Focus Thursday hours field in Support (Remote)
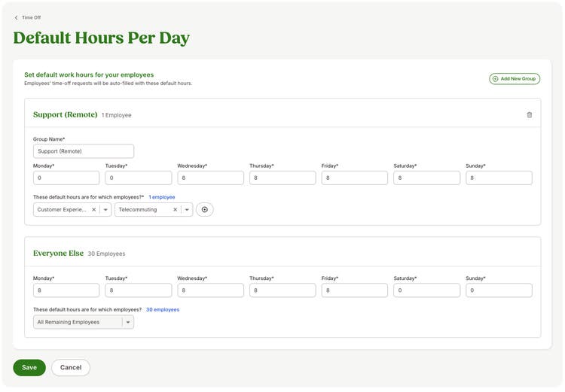This screenshot has width=565, height=392. [x=282, y=178]
